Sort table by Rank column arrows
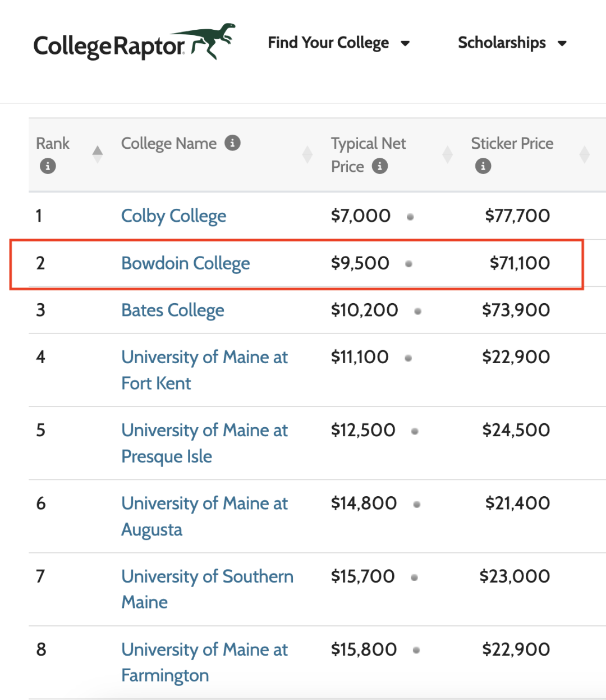This screenshot has width=606, height=700. coord(98,154)
